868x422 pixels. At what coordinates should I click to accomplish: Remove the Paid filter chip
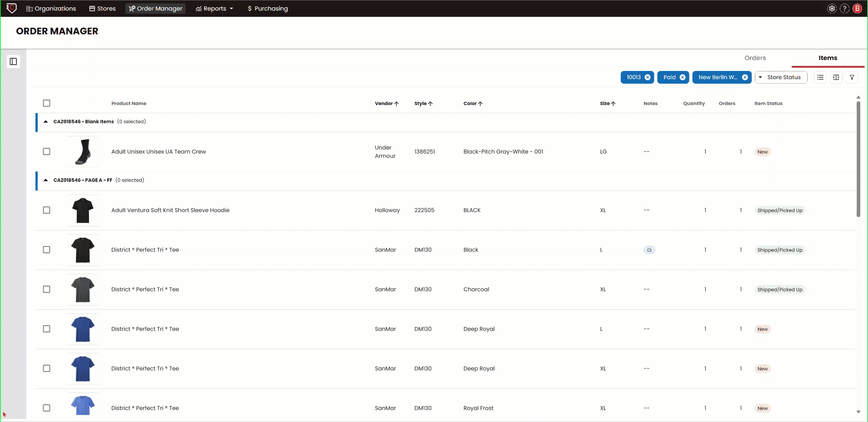click(683, 77)
